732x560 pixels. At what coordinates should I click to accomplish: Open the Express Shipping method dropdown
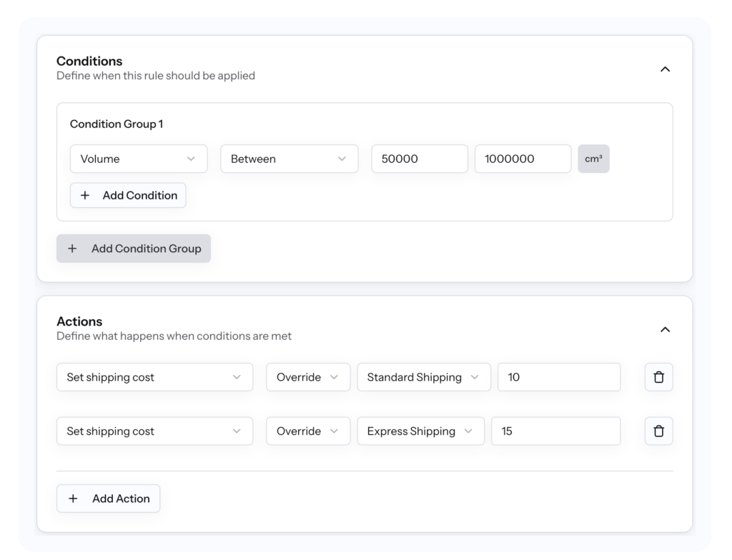tap(420, 431)
